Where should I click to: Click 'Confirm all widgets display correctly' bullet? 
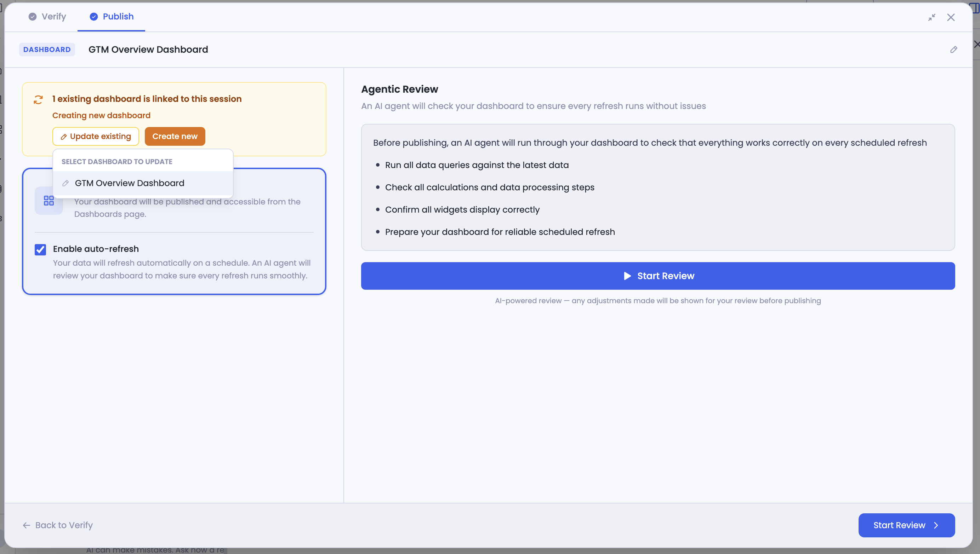[462, 210]
